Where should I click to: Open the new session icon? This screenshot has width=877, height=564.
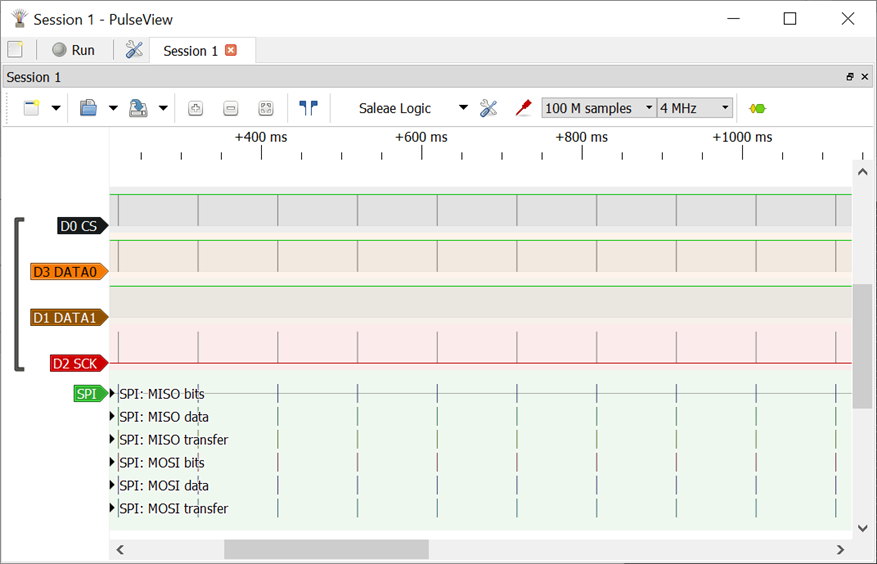(15, 50)
